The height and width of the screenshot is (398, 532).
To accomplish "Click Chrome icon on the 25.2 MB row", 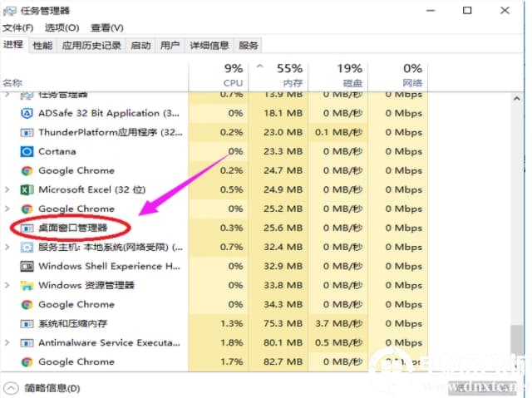I will [x=27, y=209].
